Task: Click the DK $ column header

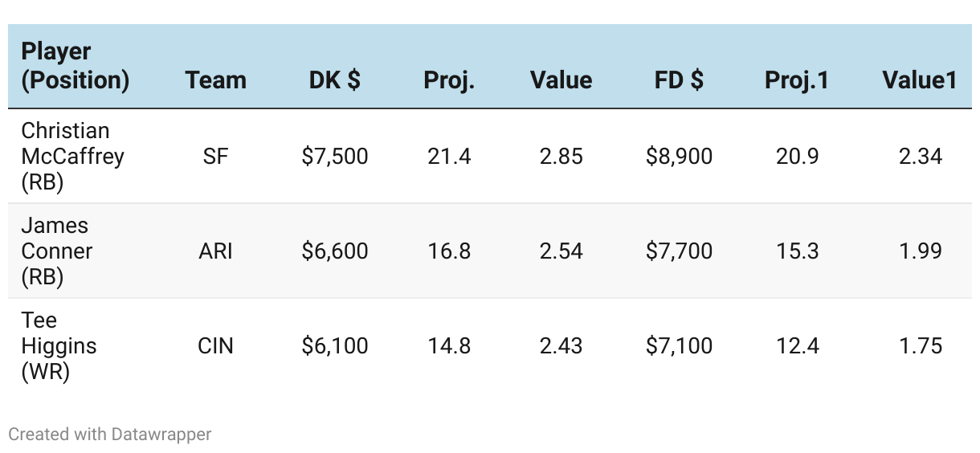Action: click(334, 80)
